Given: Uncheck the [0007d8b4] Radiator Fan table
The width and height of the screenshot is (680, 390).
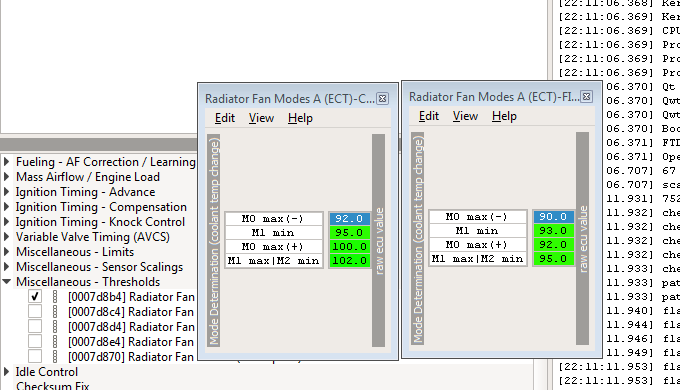Looking at the screenshot, I should (x=35, y=297).
